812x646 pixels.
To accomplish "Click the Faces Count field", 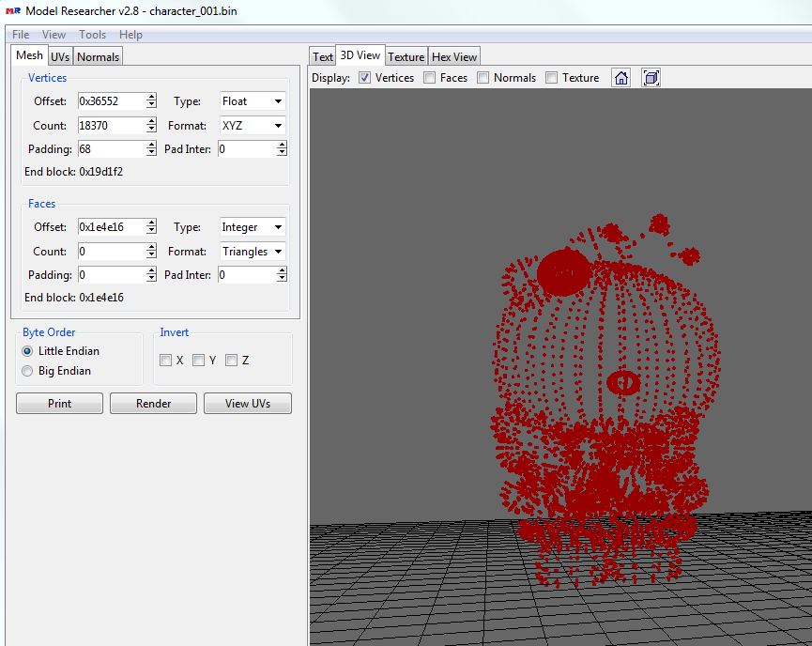I will pyautogui.click(x=112, y=252).
